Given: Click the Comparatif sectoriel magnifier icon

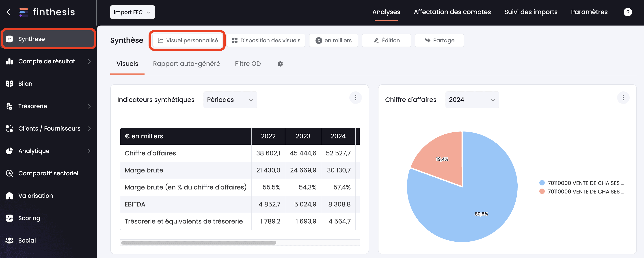Looking at the screenshot, I should [9, 173].
